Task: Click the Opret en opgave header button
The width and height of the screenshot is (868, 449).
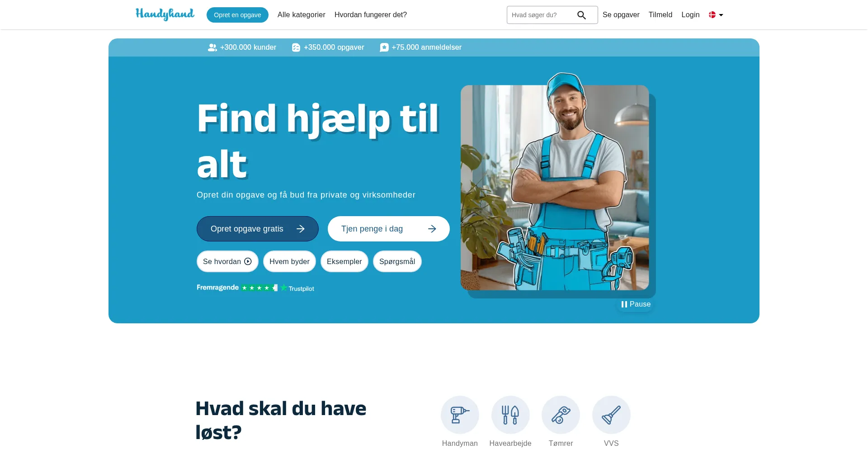Action: [x=237, y=15]
